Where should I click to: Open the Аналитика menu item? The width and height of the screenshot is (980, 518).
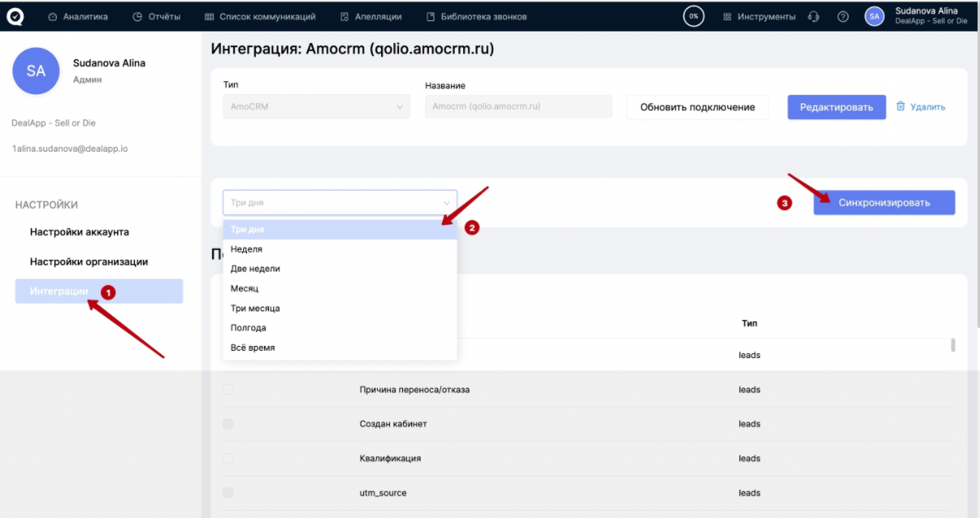[78, 17]
